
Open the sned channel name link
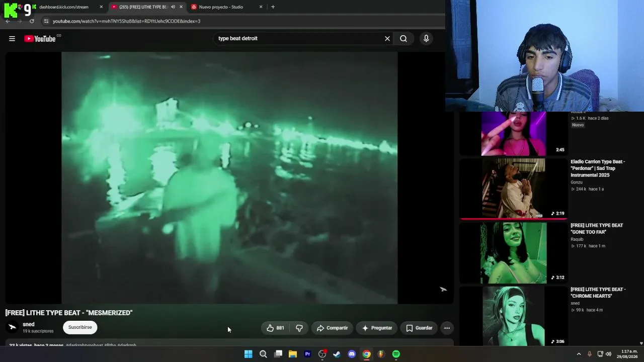click(29, 324)
